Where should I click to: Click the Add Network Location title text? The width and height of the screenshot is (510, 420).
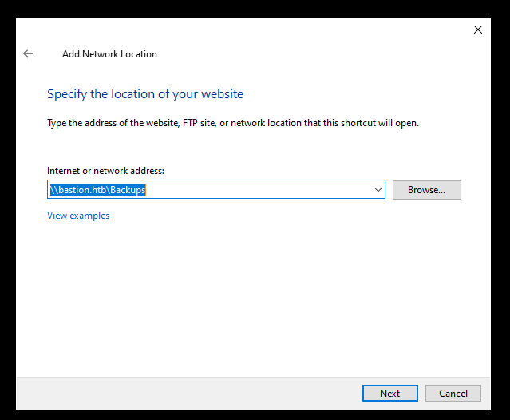(109, 54)
